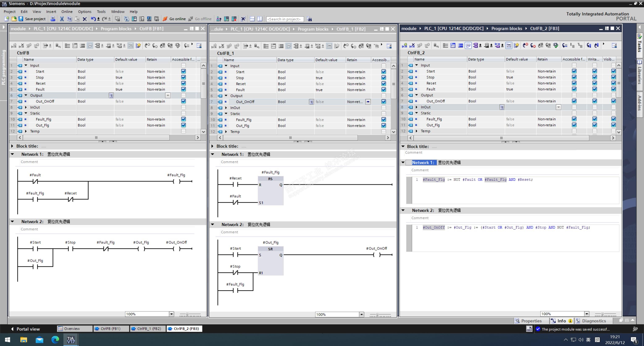Click the Cut scissors icon
The width and height of the screenshot is (644, 346).
62,19
